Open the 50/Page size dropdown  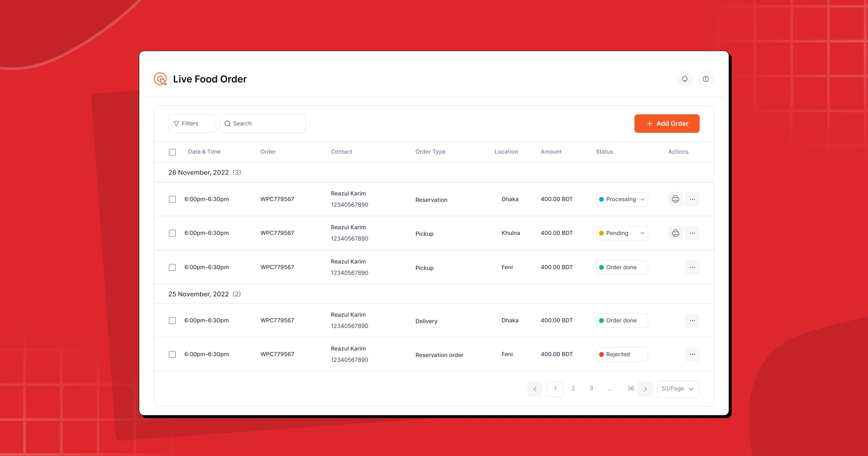[678, 389]
